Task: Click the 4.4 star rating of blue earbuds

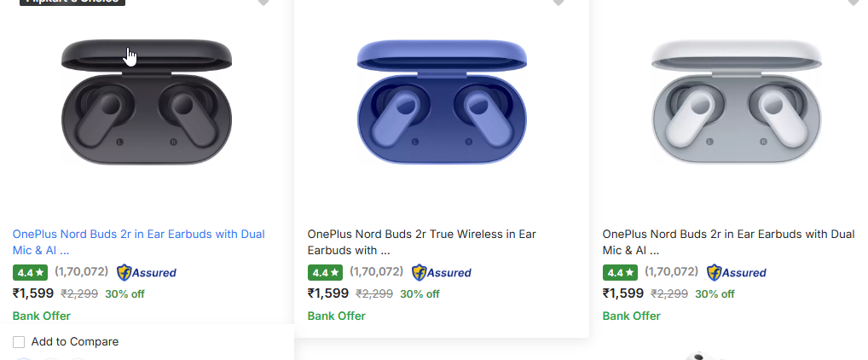Action: coord(325,272)
